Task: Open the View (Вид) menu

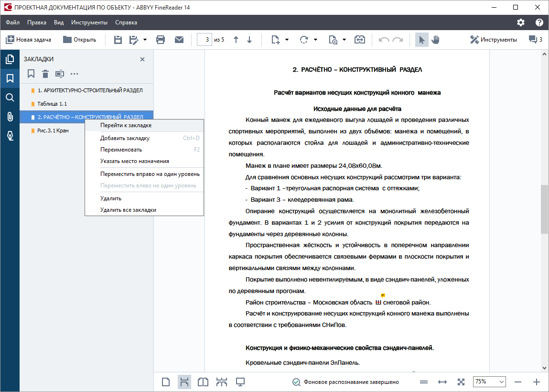Action: pos(59,22)
